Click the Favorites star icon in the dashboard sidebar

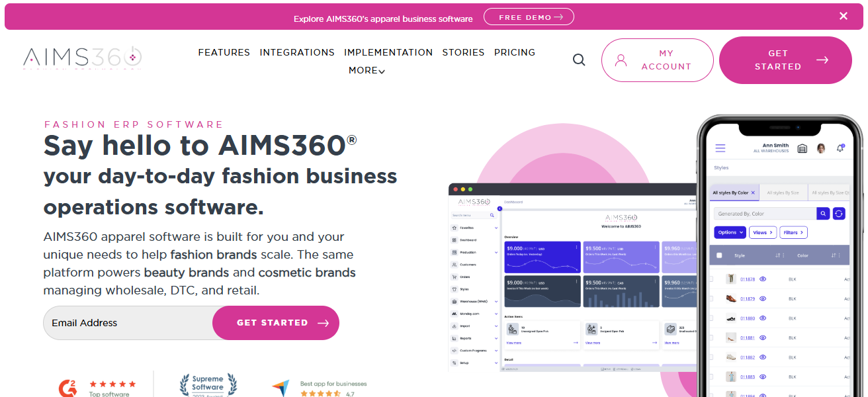[x=455, y=228]
